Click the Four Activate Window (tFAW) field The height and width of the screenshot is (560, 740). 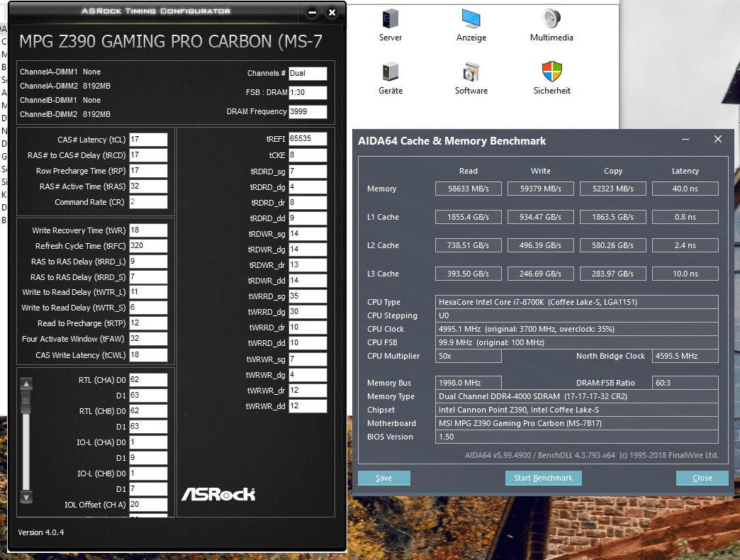click(148, 339)
